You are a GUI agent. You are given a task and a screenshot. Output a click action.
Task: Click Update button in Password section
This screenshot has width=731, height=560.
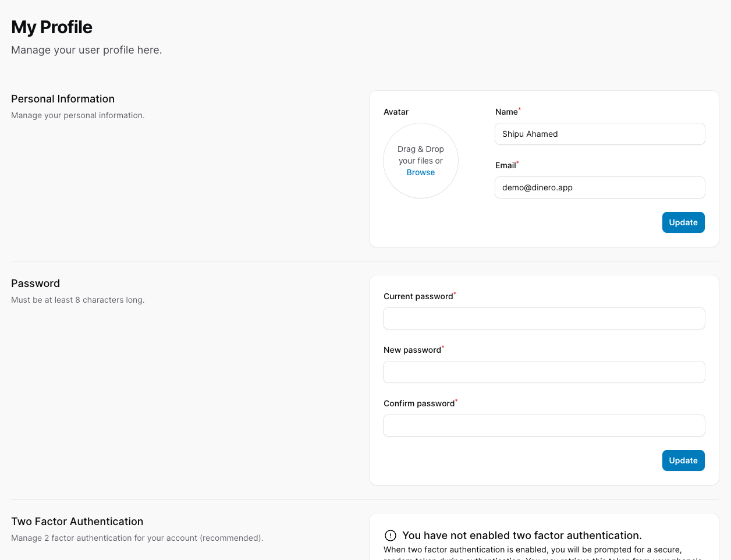(x=683, y=460)
